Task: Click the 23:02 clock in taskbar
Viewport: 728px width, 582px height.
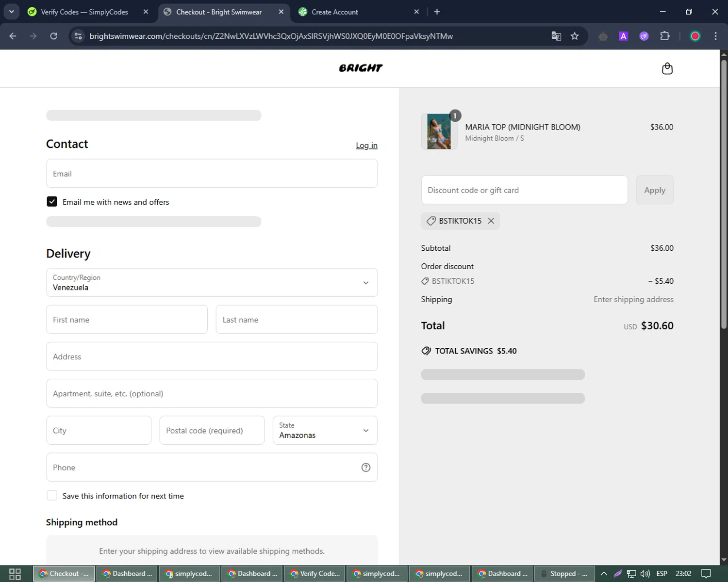Action: tap(683, 574)
